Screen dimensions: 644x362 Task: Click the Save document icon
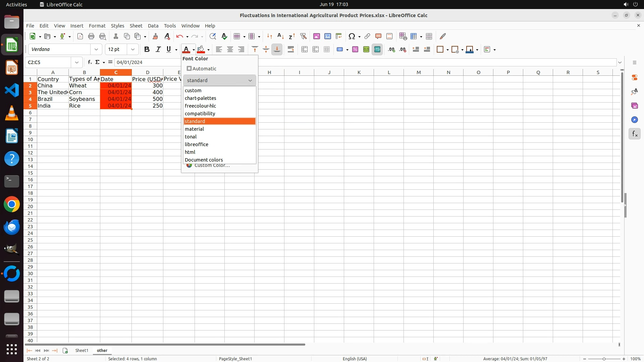point(62,36)
